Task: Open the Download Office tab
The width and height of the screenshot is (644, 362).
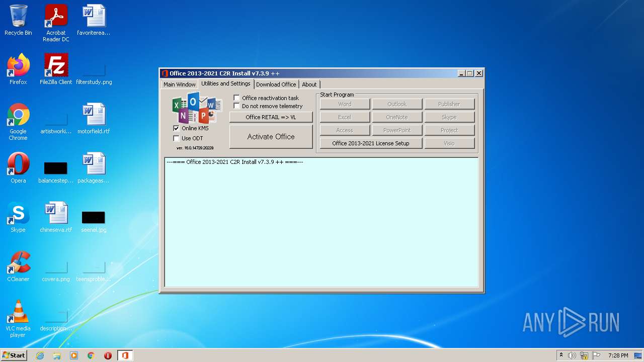Action: [276, 84]
